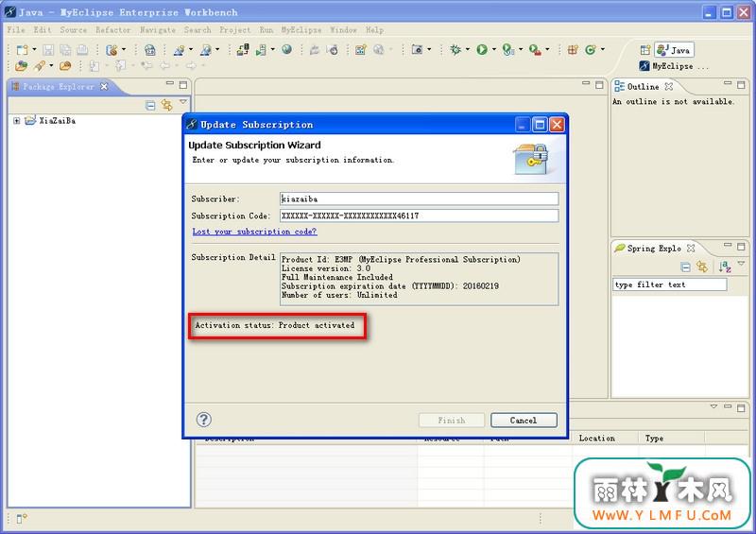Minimize the Spring Explorer view
Screen dimensions: 756x534
click(728, 246)
